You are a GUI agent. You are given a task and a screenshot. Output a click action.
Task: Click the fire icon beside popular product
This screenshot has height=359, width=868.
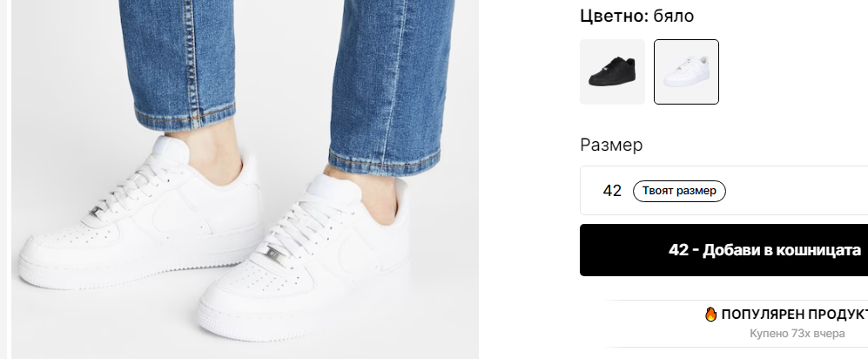pyautogui.click(x=710, y=315)
